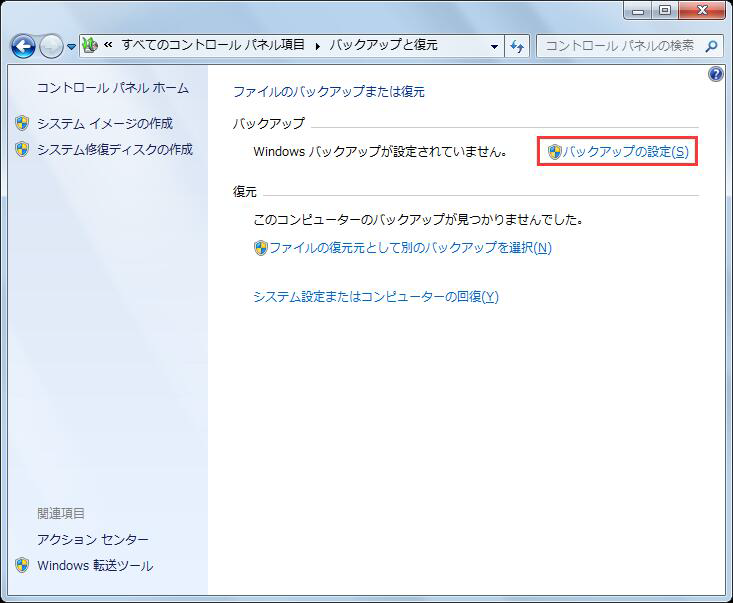Open システム設定またはコンピューターの回復(Y)
The image size is (733, 603).
[376, 297]
